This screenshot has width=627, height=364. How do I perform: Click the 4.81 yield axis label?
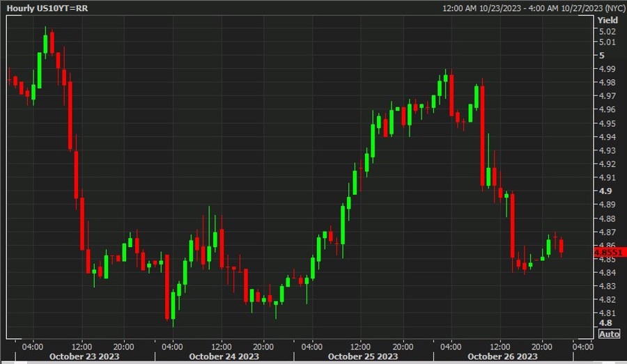click(607, 313)
